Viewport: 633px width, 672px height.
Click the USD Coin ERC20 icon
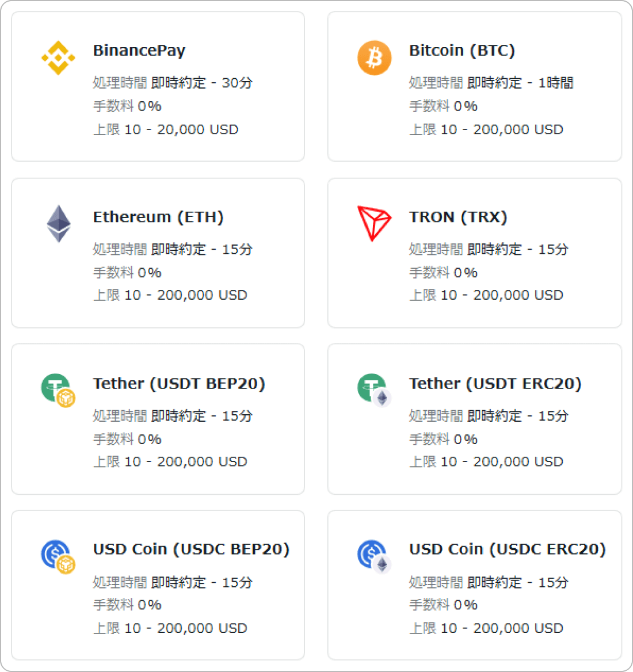pyautogui.click(x=374, y=556)
